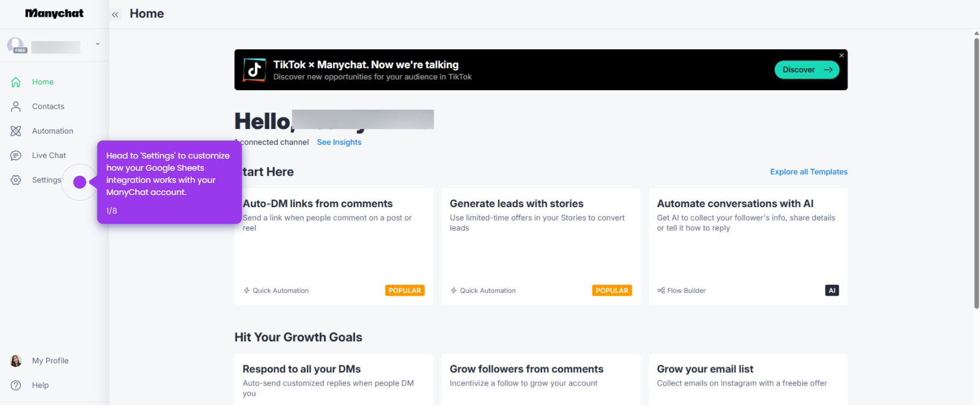Open Contacts via the person icon

tap(16, 106)
